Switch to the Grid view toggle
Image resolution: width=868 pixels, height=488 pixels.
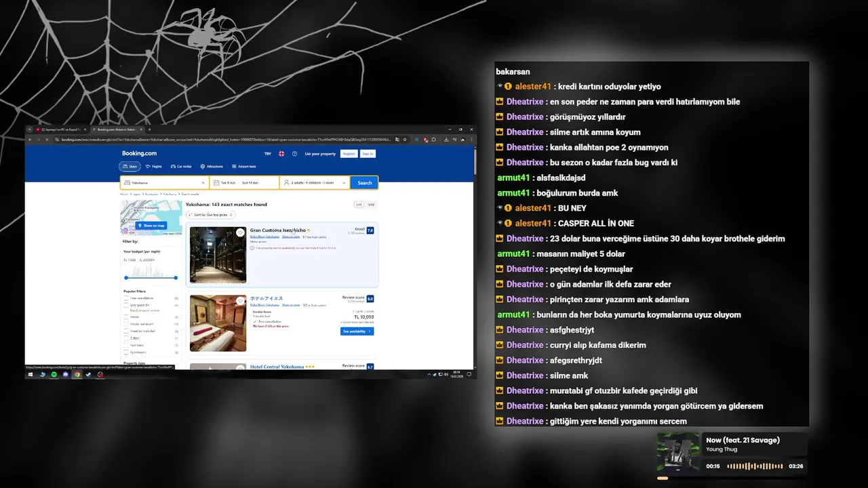[371, 204]
